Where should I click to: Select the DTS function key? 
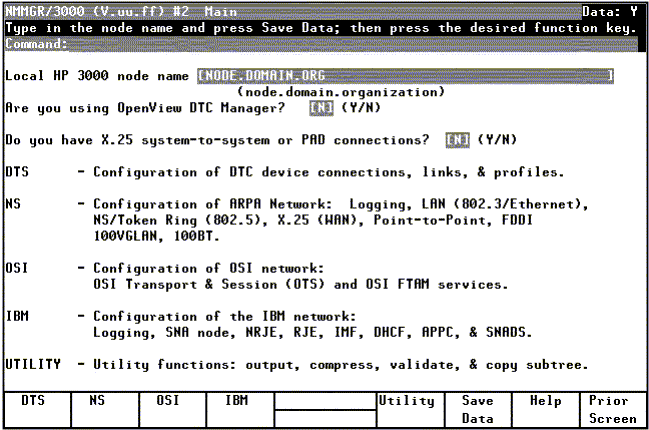(37, 409)
